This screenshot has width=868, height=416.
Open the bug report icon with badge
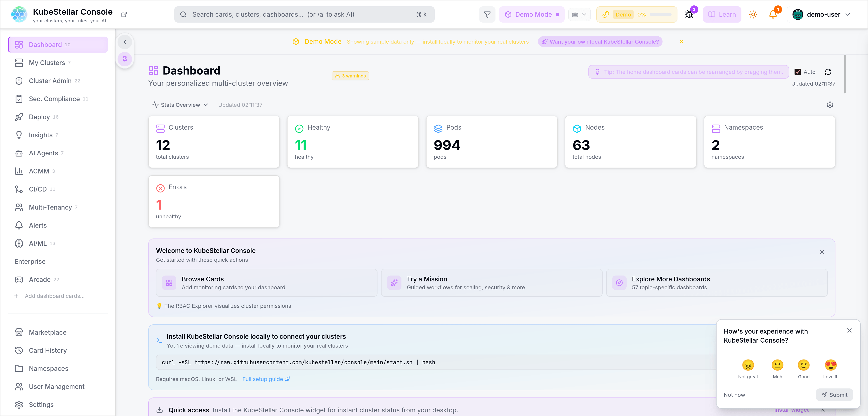point(689,14)
